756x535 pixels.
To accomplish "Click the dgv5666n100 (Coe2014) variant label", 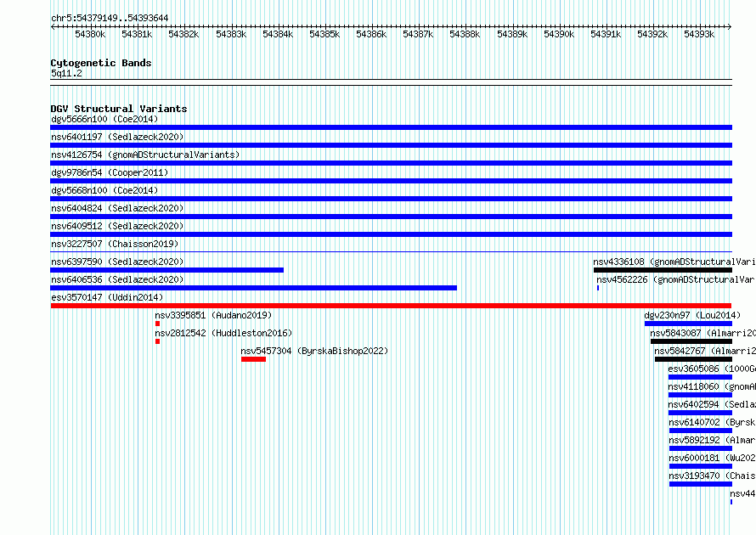I will click(x=104, y=119).
